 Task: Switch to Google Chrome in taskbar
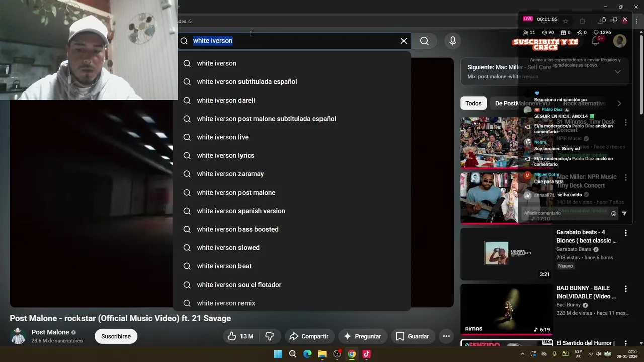click(352, 354)
